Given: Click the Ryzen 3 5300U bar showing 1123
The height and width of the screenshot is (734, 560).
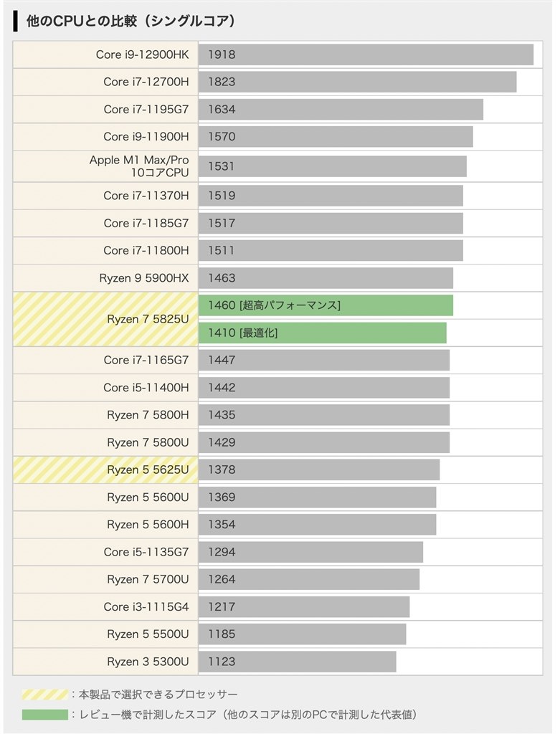Looking at the screenshot, I should (x=297, y=662).
